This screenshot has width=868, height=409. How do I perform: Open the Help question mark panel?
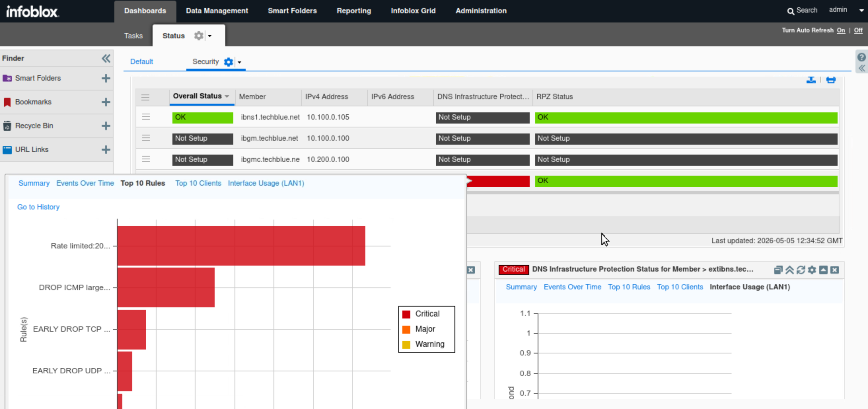[861, 57]
